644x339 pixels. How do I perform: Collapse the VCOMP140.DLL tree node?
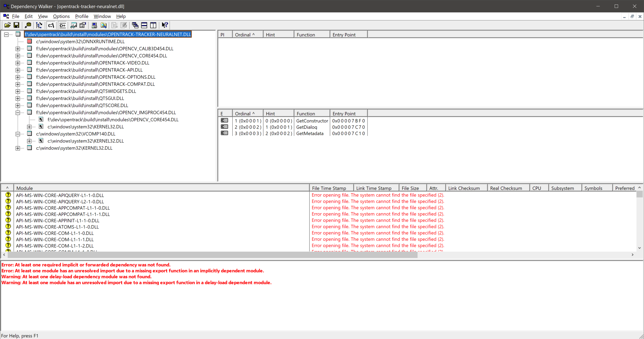[18, 134]
